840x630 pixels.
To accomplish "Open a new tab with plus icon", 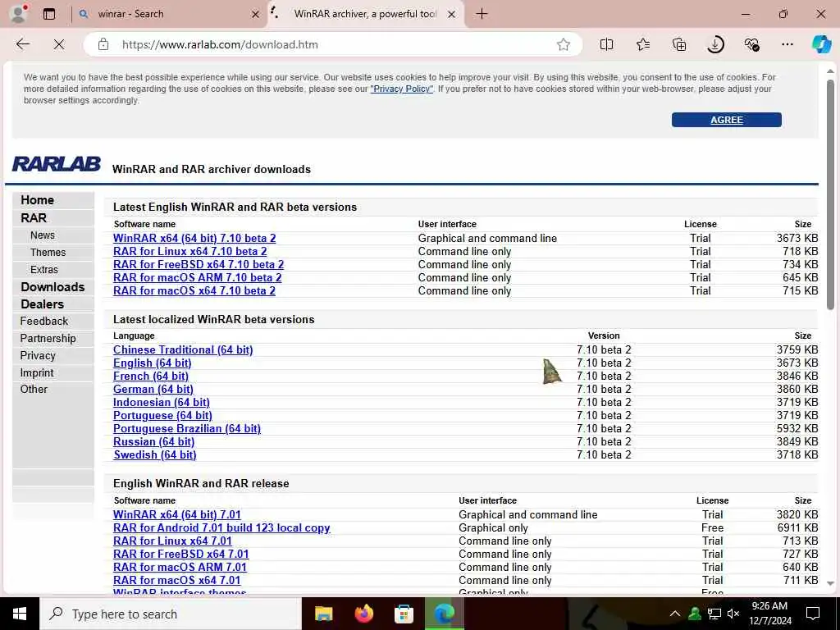I will [482, 14].
